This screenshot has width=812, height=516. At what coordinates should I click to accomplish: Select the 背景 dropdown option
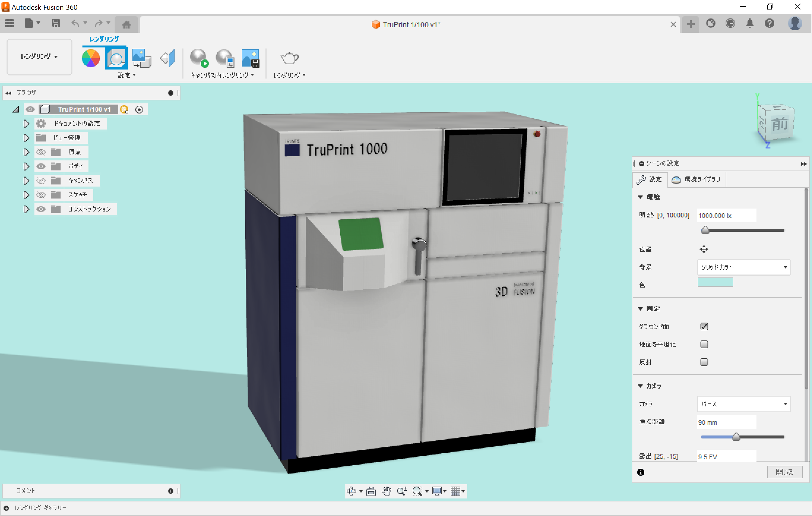(742, 267)
